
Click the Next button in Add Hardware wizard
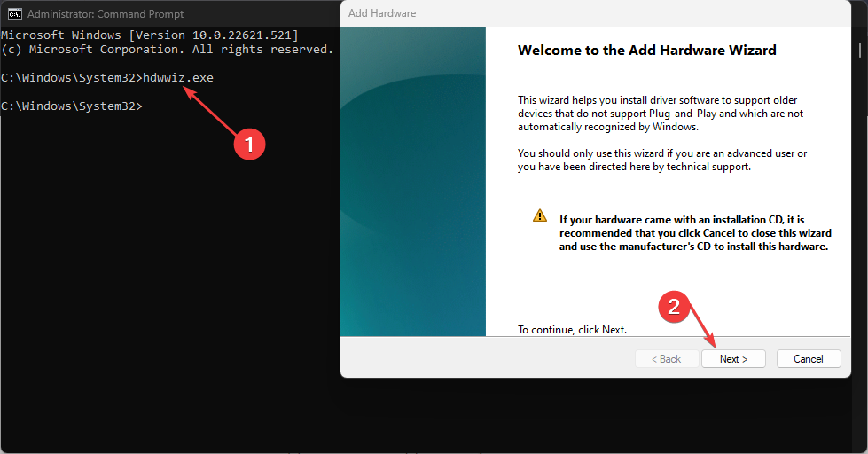point(733,359)
